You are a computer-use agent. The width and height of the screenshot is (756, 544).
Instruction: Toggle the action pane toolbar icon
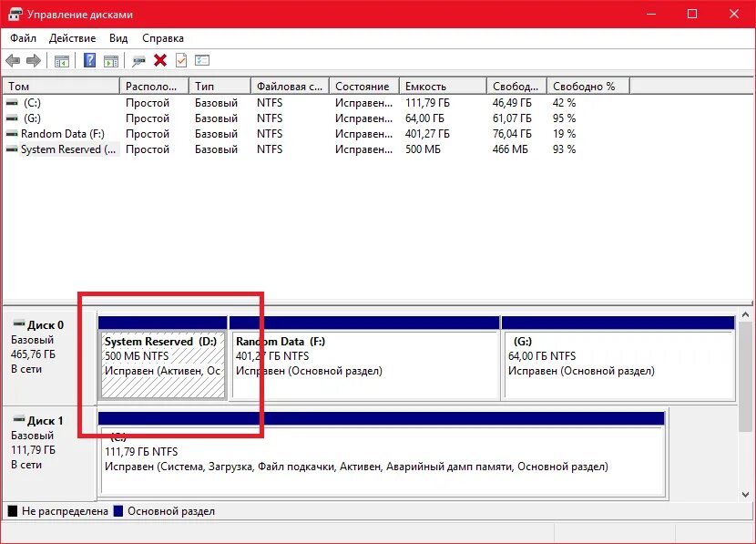click(x=111, y=61)
